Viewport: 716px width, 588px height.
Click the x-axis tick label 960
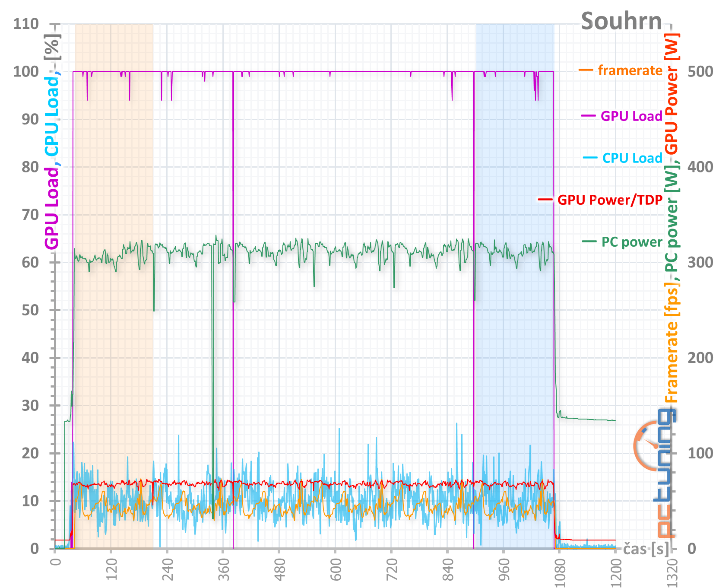coord(504,570)
